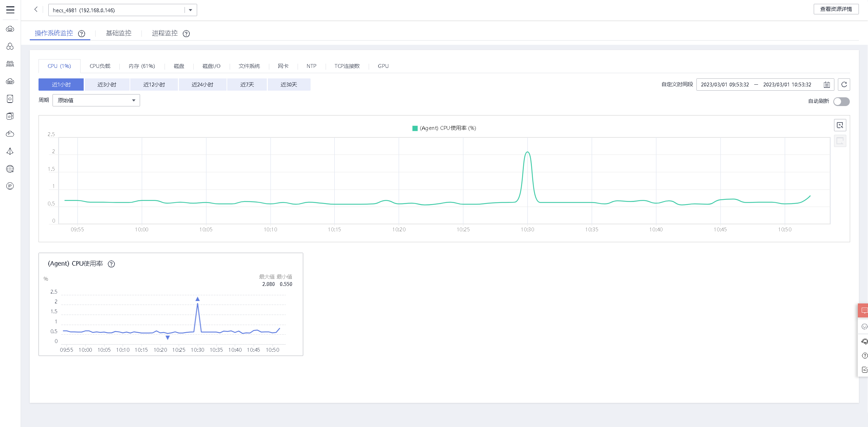
Task: Toggle the (Agent) CPU使用率 legend item
Action: point(444,128)
